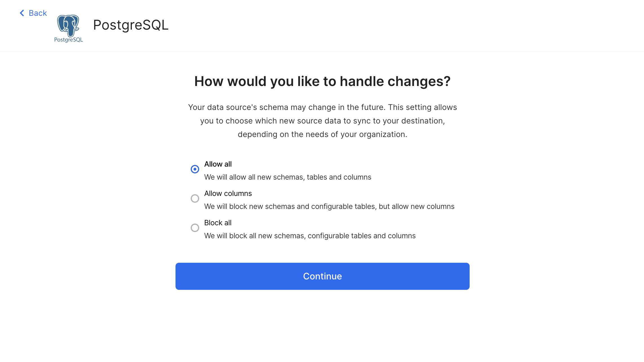
Task: Click the Allow columns radio circle icon
Action: coord(195,198)
